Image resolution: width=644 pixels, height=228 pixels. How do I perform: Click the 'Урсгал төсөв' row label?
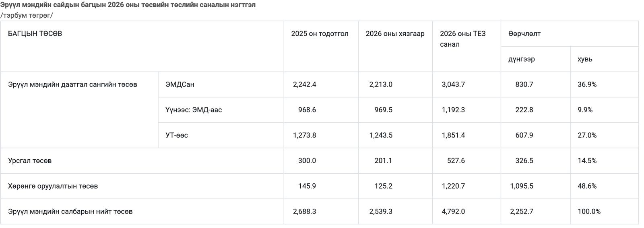[x=30, y=160]
